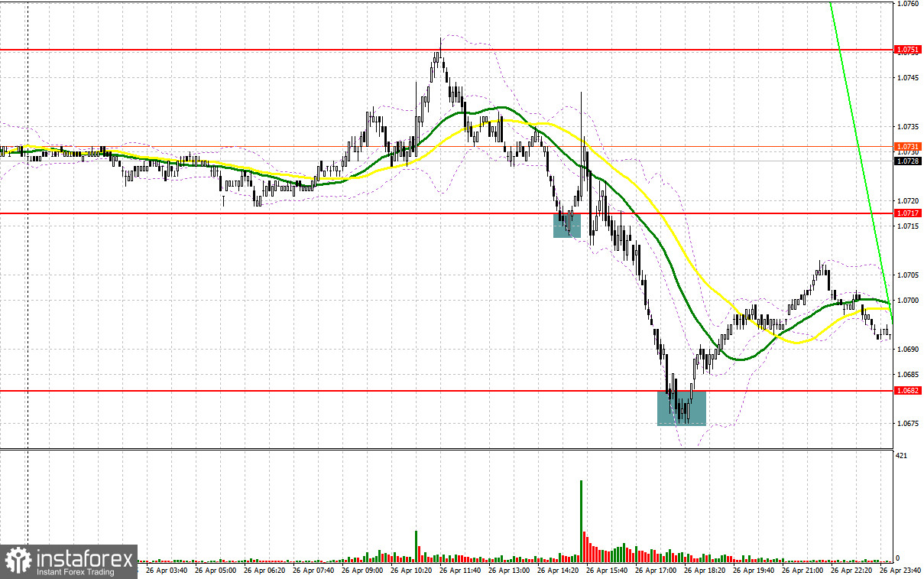Image resolution: width=924 pixels, height=579 pixels.
Task: Click the 1.0690 price axis value
Action: [x=908, y=349]
